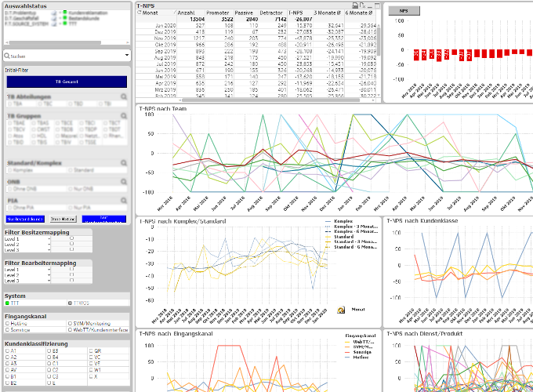Click search icon for TB Gruppen filter

125,116
